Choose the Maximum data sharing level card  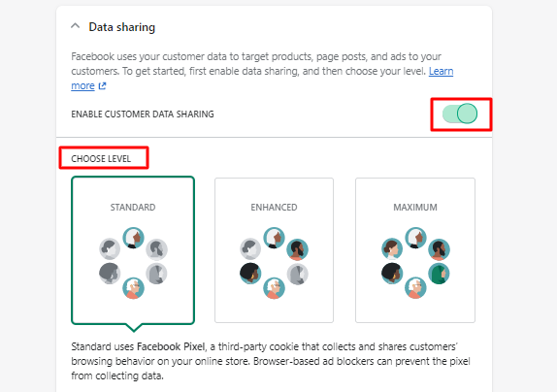(x=415, y=250)
